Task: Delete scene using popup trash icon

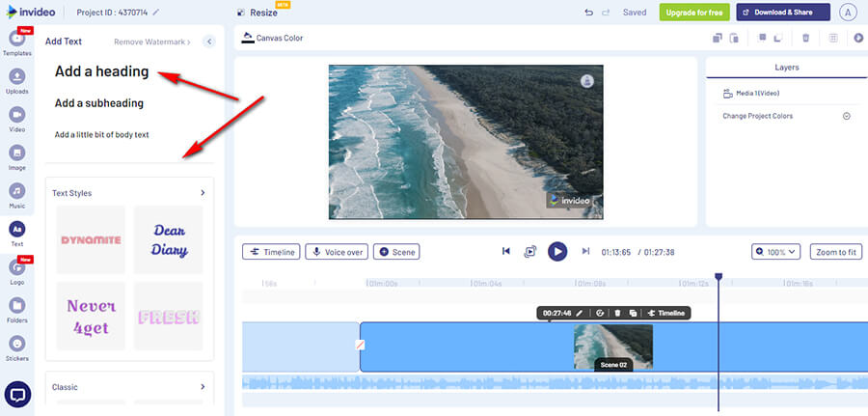Action: (617, 313)
